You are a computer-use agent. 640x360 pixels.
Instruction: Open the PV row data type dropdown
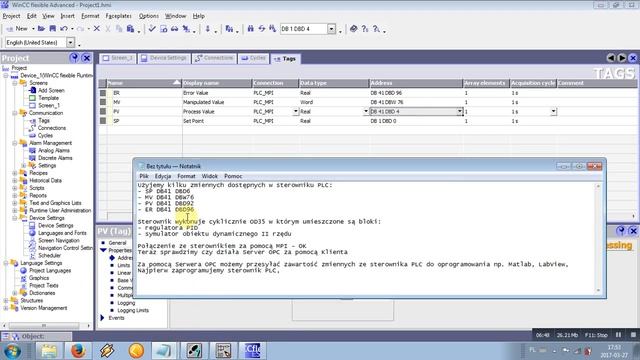tap(366, 111)
